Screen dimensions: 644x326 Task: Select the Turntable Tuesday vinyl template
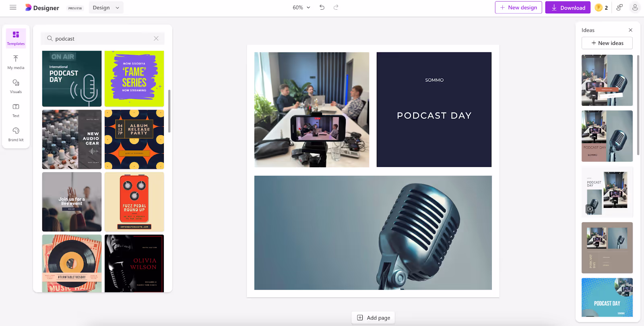click(72, 264)
